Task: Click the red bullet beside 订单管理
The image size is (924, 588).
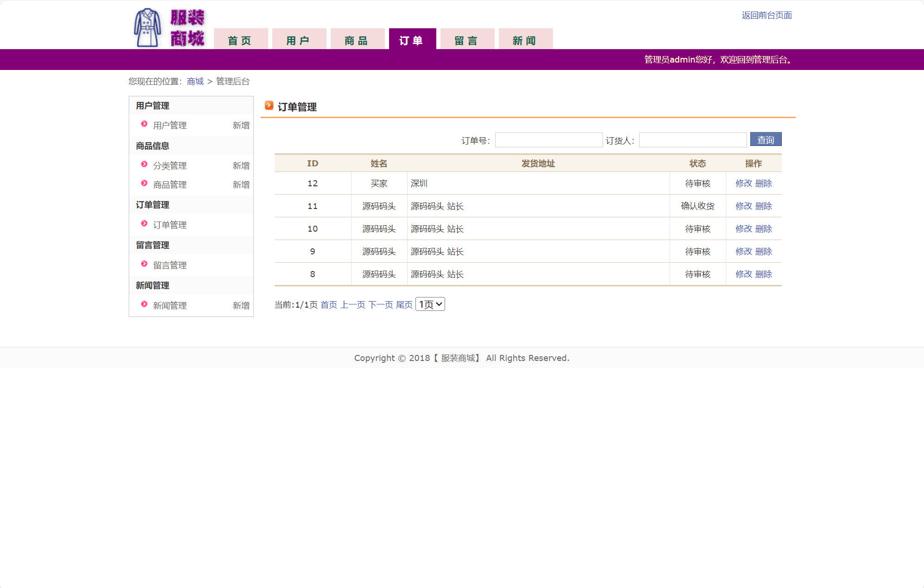Action: pyautogui.click(x=144, y=224)
